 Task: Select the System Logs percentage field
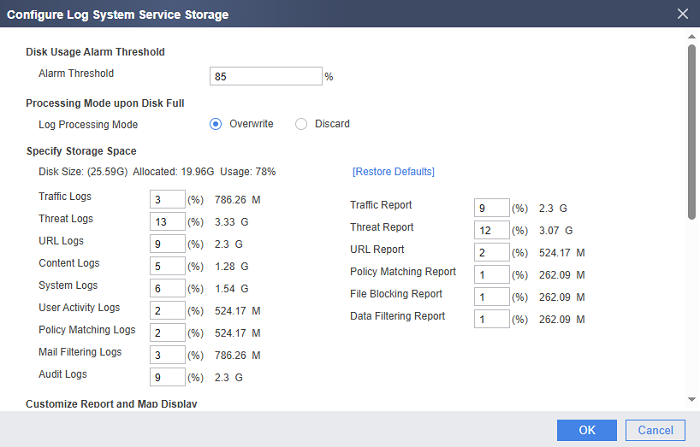(x=167, y=288)
